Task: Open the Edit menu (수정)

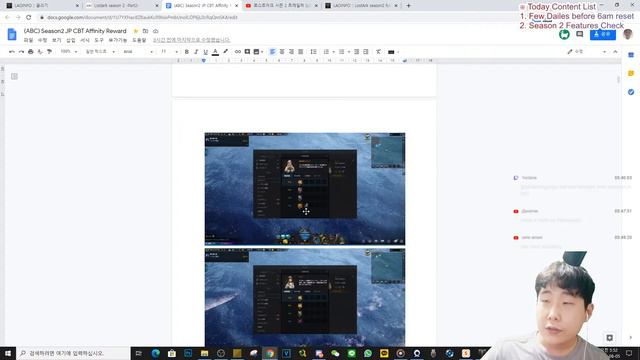Action: click(x=42, y=40)
